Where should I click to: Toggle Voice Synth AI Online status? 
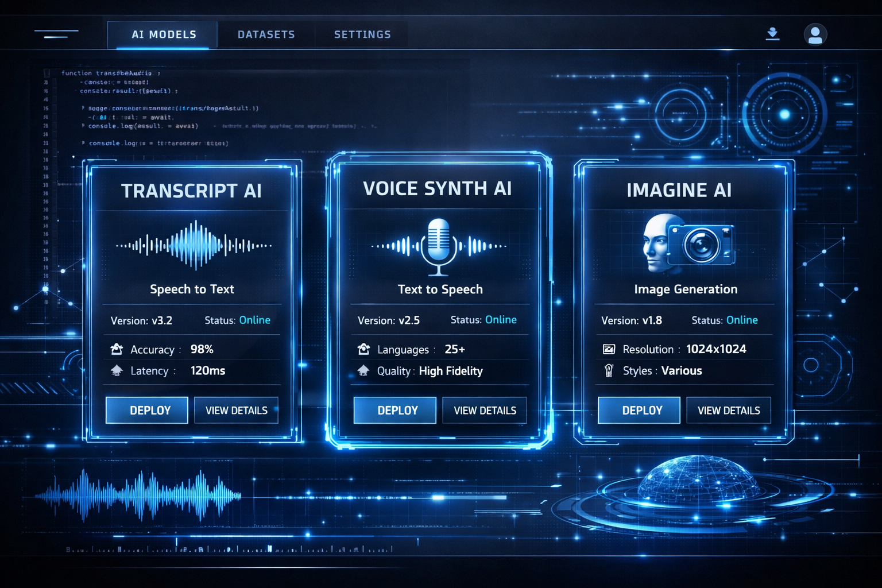[x=501, y=319]
